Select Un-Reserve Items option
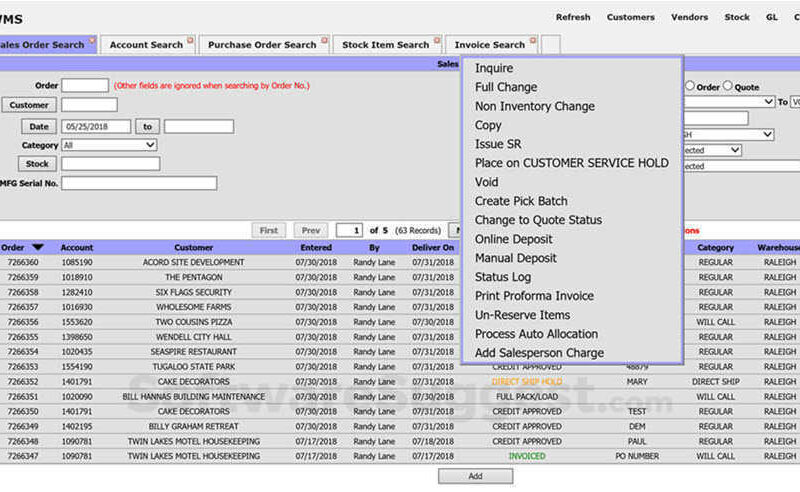800x492 pixels. pos(522,315)
